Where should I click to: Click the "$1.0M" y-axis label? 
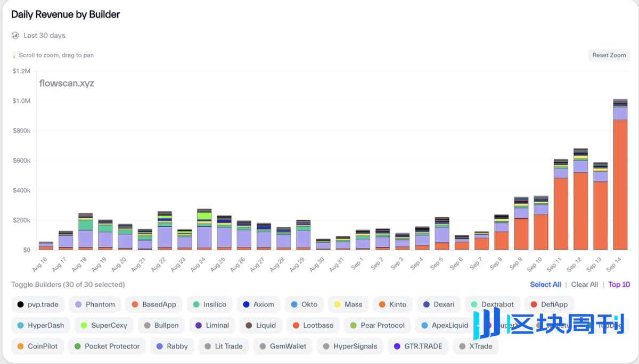(x=21, y=101)
